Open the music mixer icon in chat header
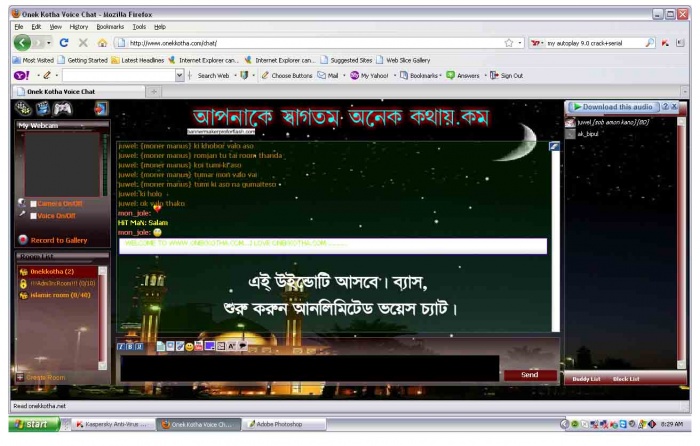This screenshot has height=446, width=700. 23,108
